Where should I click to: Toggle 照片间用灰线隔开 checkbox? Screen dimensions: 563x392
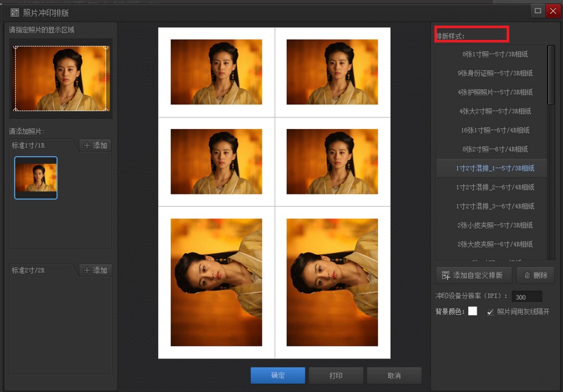[490, 312]
